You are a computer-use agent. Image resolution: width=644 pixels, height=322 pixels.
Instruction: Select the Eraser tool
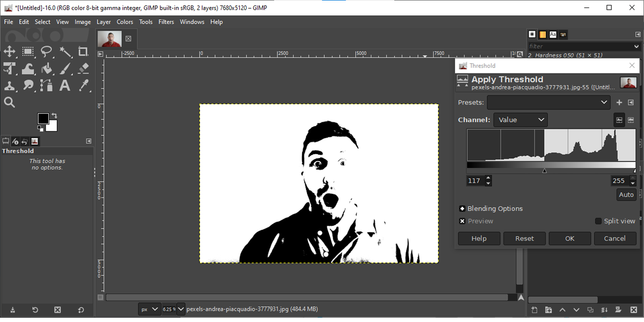[83, 69]
